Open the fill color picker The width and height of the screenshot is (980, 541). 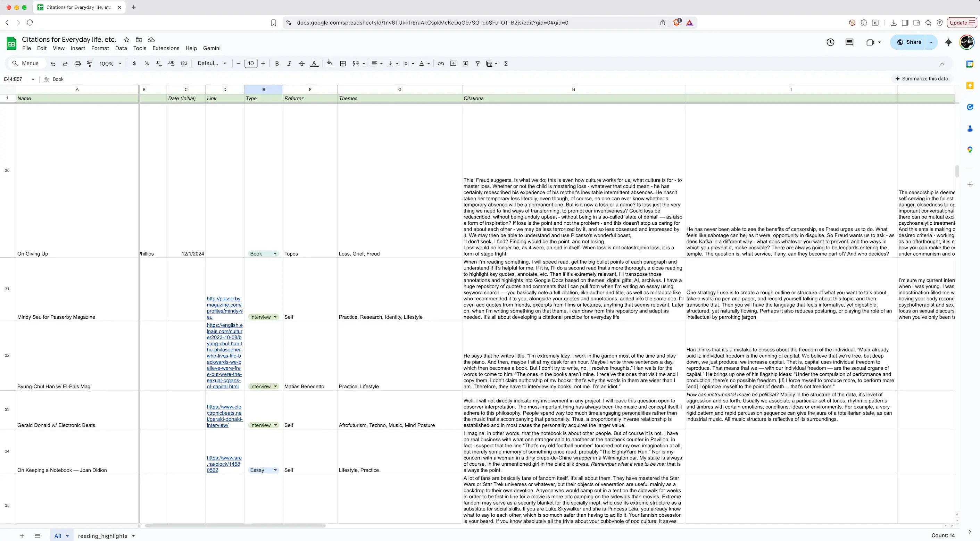[x=330, y=64]
